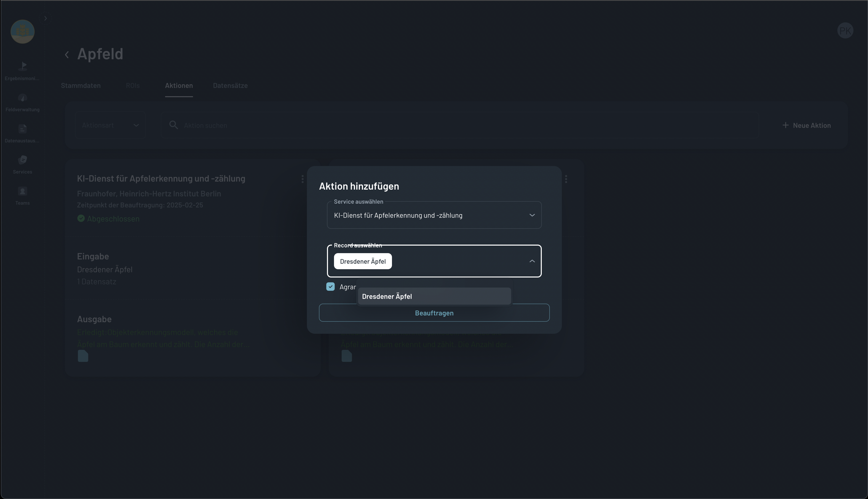This screenshot has width=868, height=499.
Task: Switch to the Stammdaten tab
Action: tap(81, 85)
